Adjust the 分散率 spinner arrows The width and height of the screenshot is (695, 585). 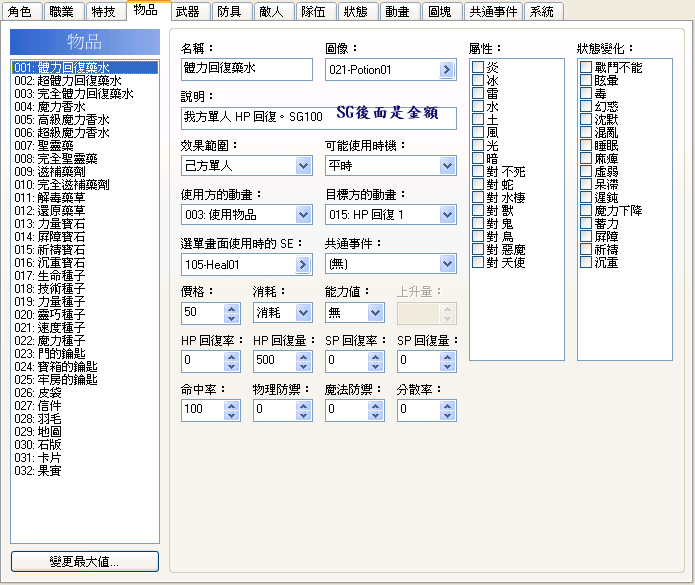click(x=448, y=410)
